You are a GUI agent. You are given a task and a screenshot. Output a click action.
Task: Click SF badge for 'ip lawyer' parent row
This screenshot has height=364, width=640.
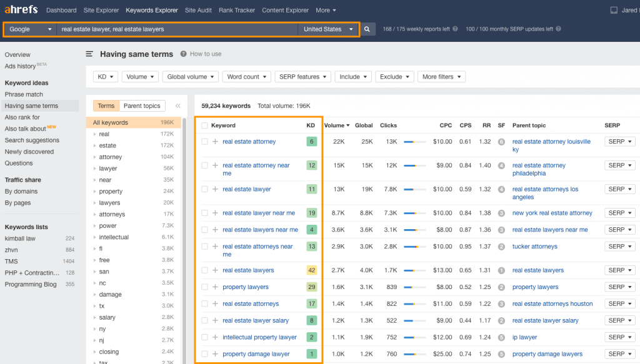[x=501, y=338]
